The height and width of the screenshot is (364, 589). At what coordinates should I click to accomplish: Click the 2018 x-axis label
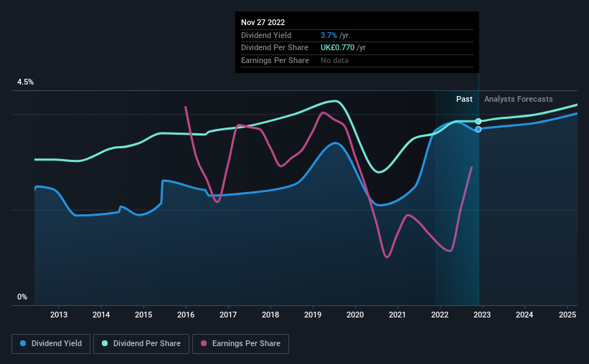coord(270,315)
